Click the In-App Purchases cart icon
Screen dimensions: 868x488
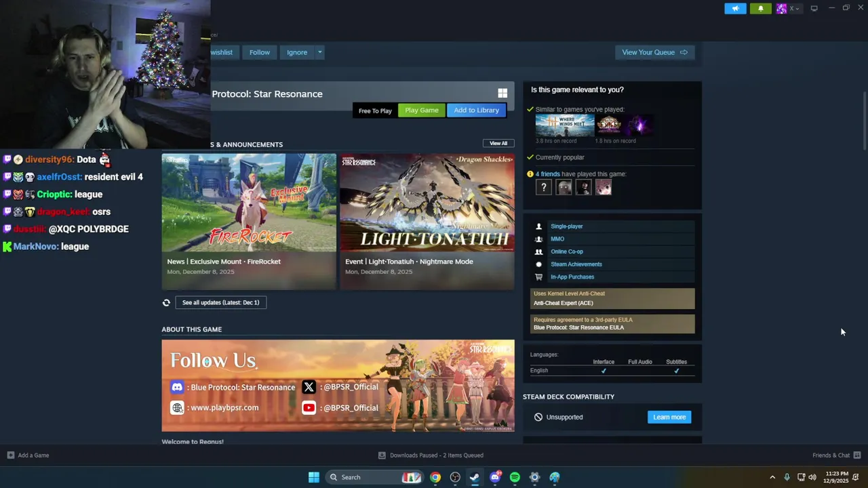(x=538, y=277)
